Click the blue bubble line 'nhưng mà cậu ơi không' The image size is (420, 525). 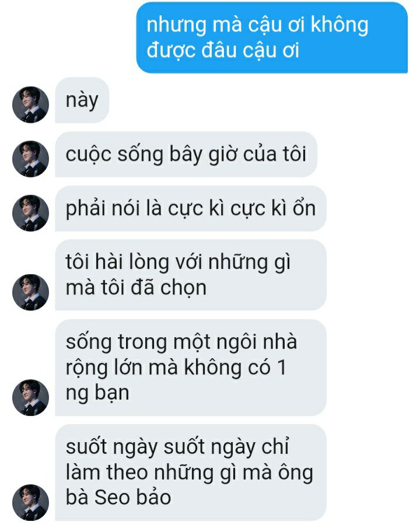pos(257,26)
